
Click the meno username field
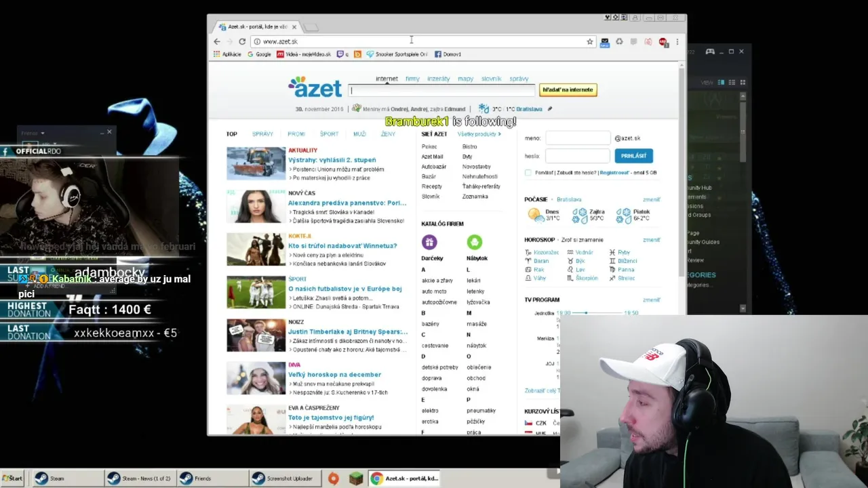[578, 138]
